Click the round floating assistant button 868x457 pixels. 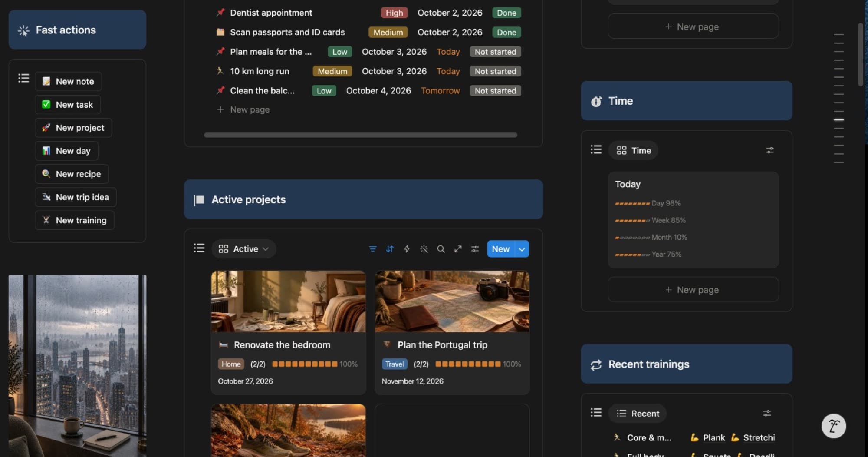(833, 426)
